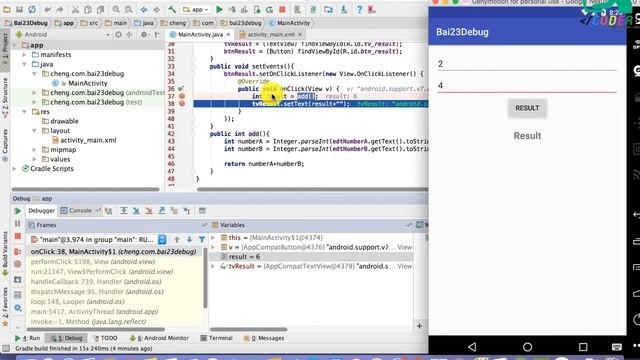Click the emulator input field containing 2
This screenshot has height=360, width=640.
[x=527, y=64]
